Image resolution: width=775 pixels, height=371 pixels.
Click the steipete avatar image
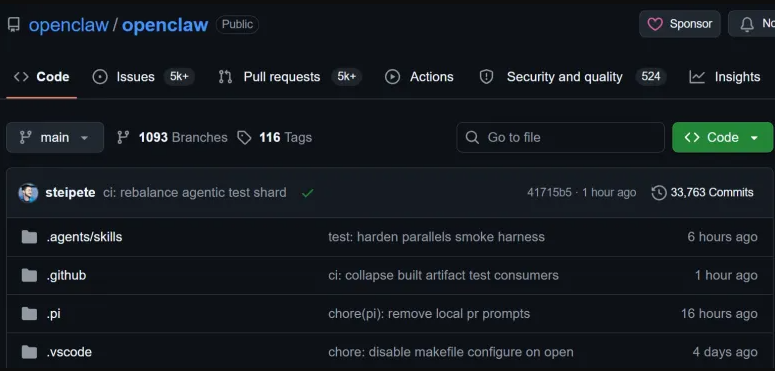click(x=28, y=193)
